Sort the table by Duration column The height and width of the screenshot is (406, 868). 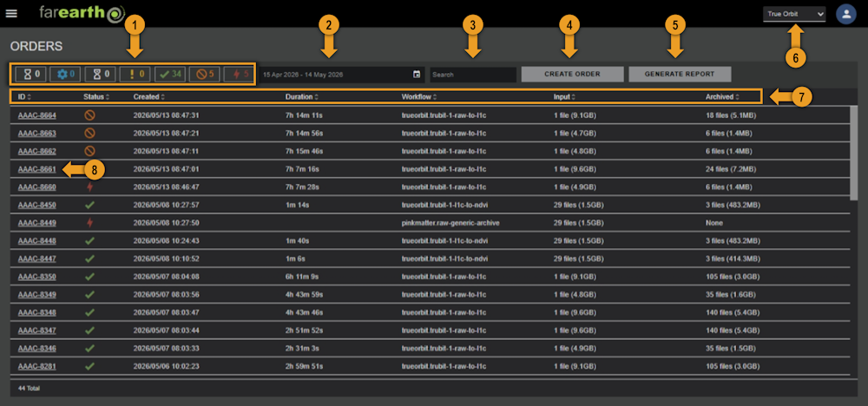tap(302, 97)
